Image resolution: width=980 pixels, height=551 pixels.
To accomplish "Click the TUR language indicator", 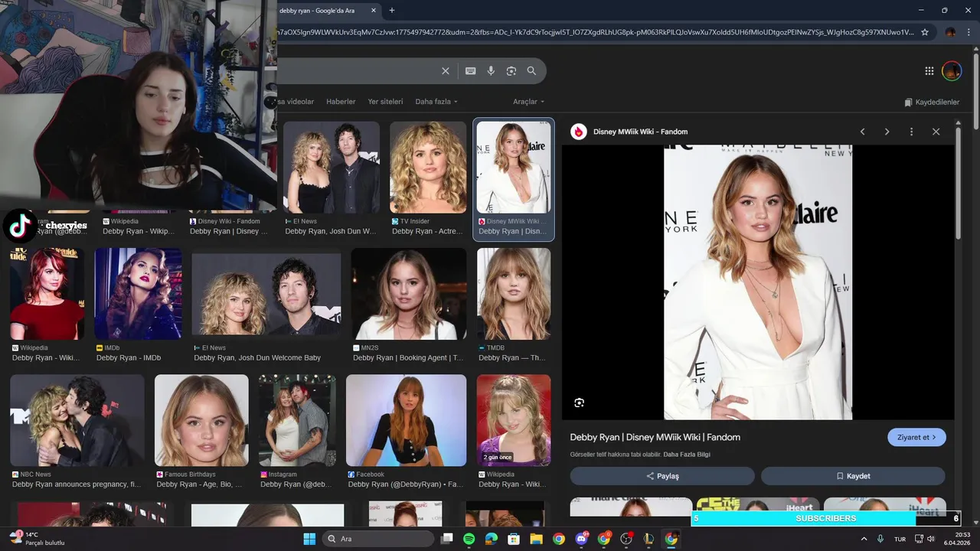I will click(900, 539).
